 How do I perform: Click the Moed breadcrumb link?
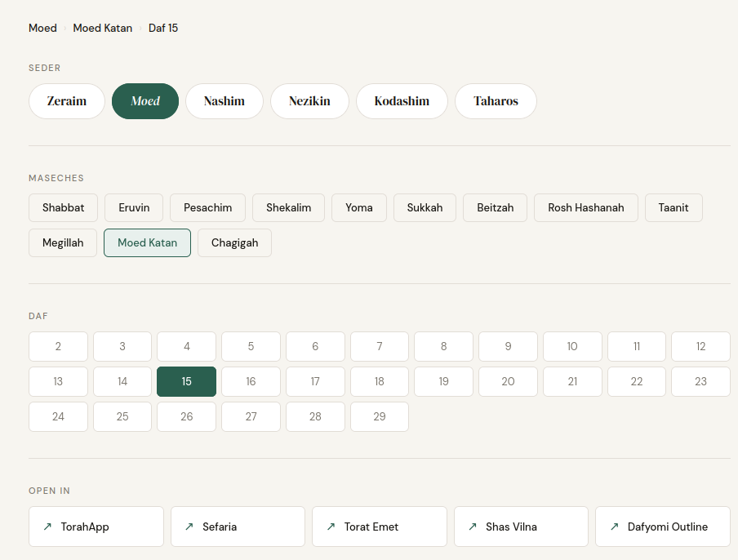(x=42, y=28)
